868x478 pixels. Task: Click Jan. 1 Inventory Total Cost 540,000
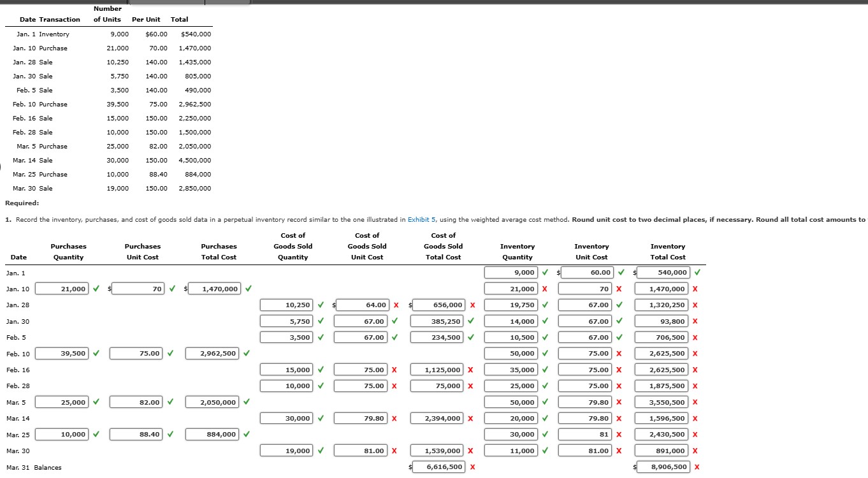[663, 273]
